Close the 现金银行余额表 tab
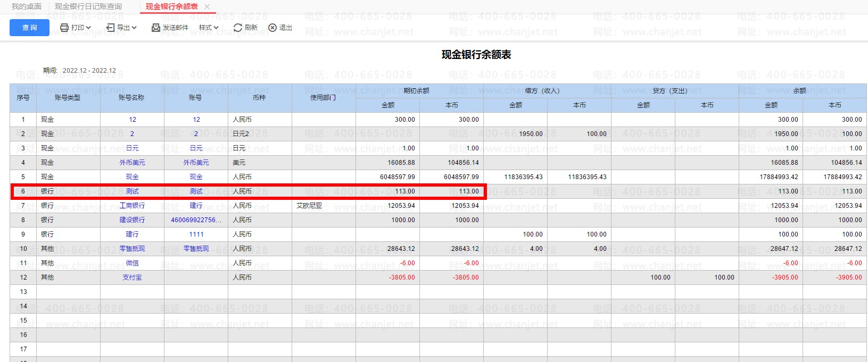The height and width of the screenshot is (362, 868). pyautogui.click(x=207, y=7)
